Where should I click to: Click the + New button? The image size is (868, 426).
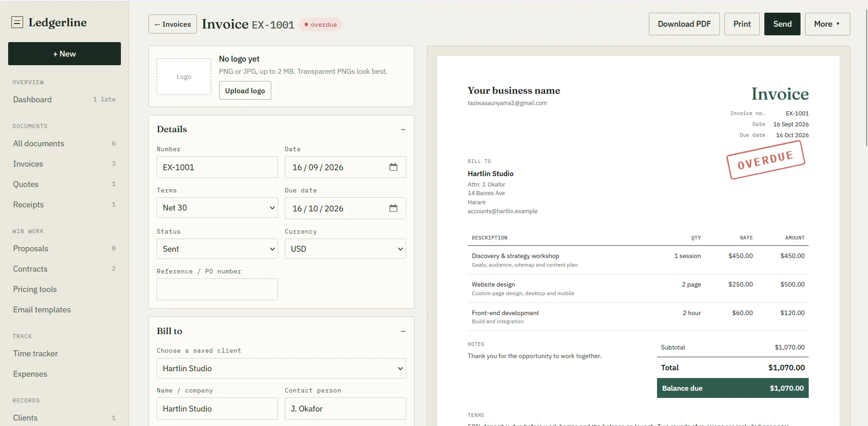point(64,54)
